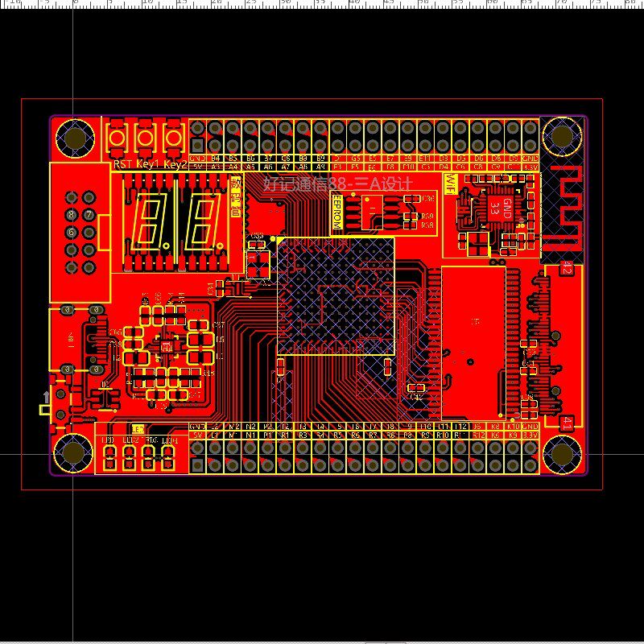
Task: Click the R5 pin label
Action: pos(337,435)
